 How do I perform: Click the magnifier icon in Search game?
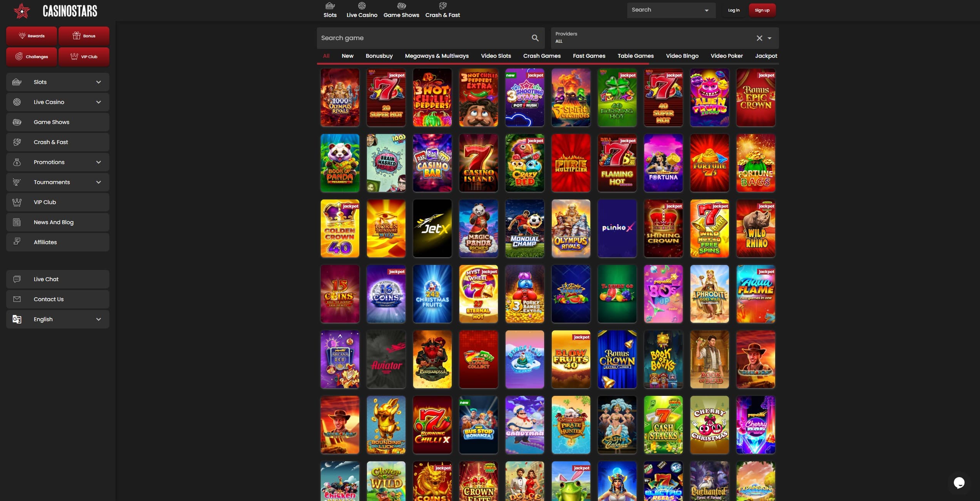[x=535, y=38]
